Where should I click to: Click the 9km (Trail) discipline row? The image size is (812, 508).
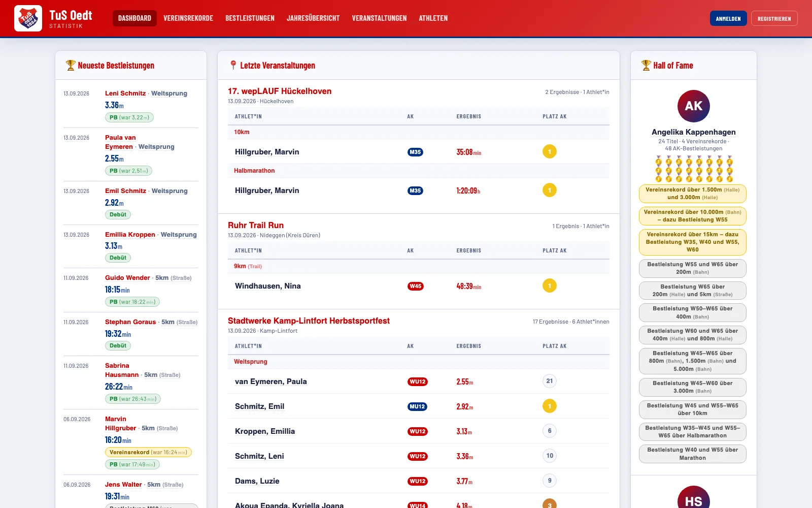click(x=419, y=266)
